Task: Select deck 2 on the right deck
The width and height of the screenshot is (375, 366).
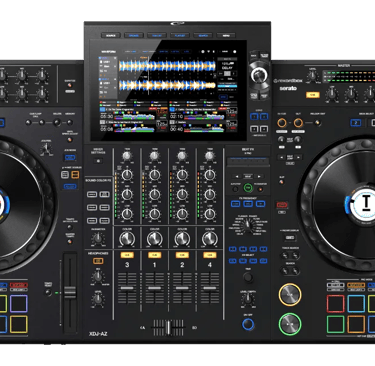Action: pyautogui.click(x=356, y=123)
